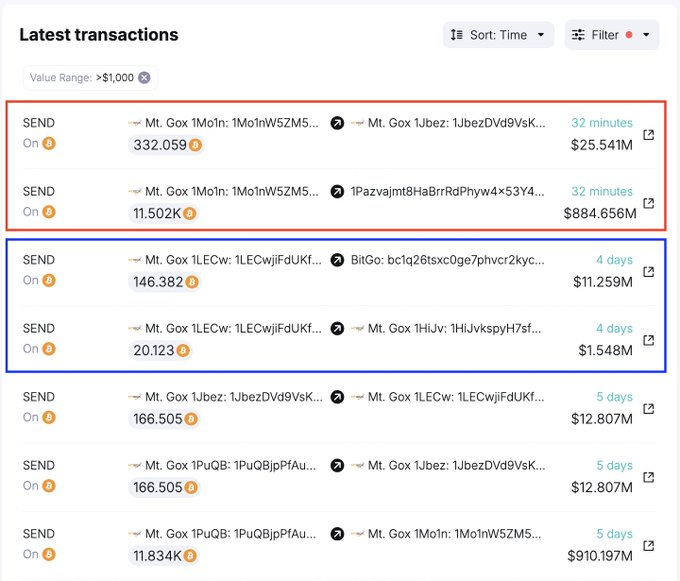Click Bitcoin icon next to 20.123 amount
This screenshot has height=581, width=680.
click(183, 350)
